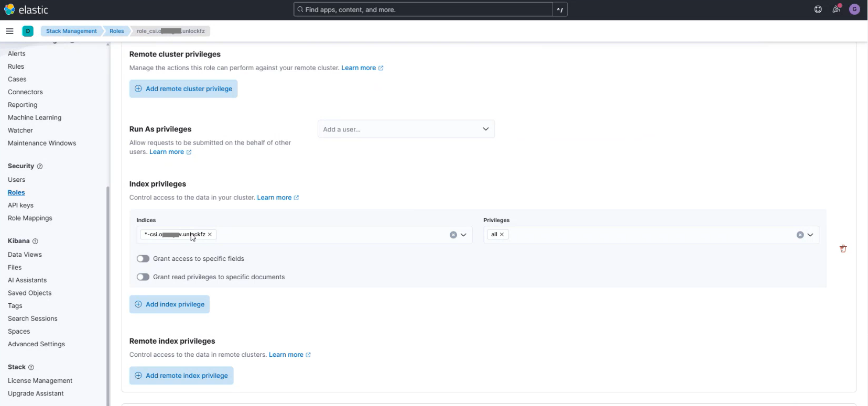The height and width of the screenshot is (406, 868).
Task: Open Spaces in the sidebar
Action: point(19,332)
